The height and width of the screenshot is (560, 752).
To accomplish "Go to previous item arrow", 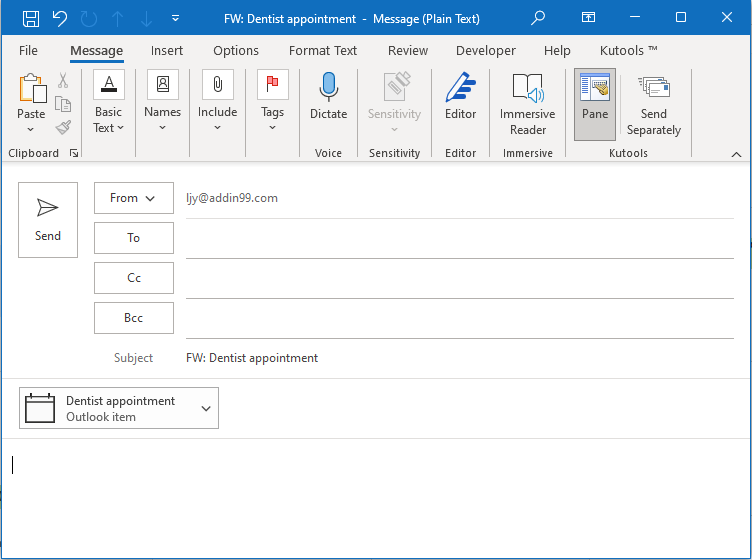I will click(118, 19).
